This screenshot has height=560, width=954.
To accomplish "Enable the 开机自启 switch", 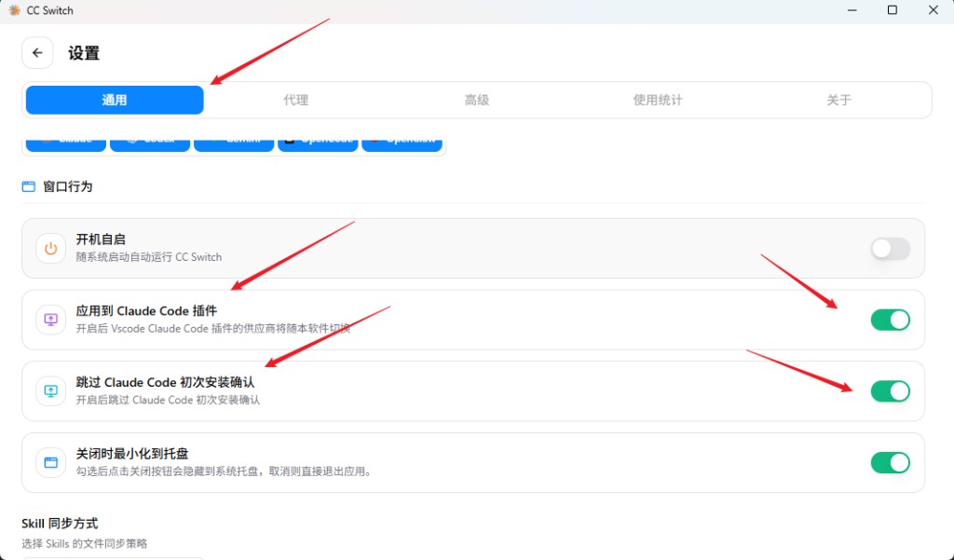I will (x=890, y=249).
